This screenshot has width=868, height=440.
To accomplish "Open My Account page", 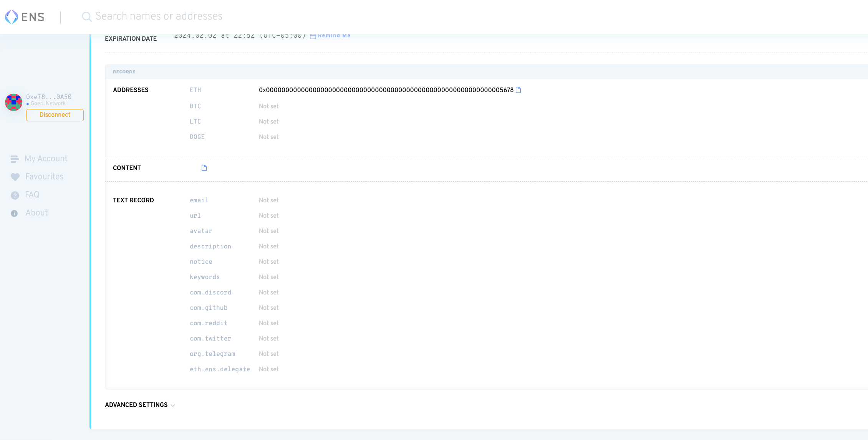I will (46, 159).
